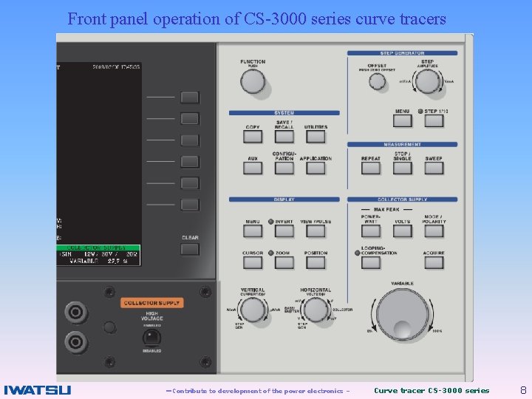Click the SYSTEM section header

(284, 112)
